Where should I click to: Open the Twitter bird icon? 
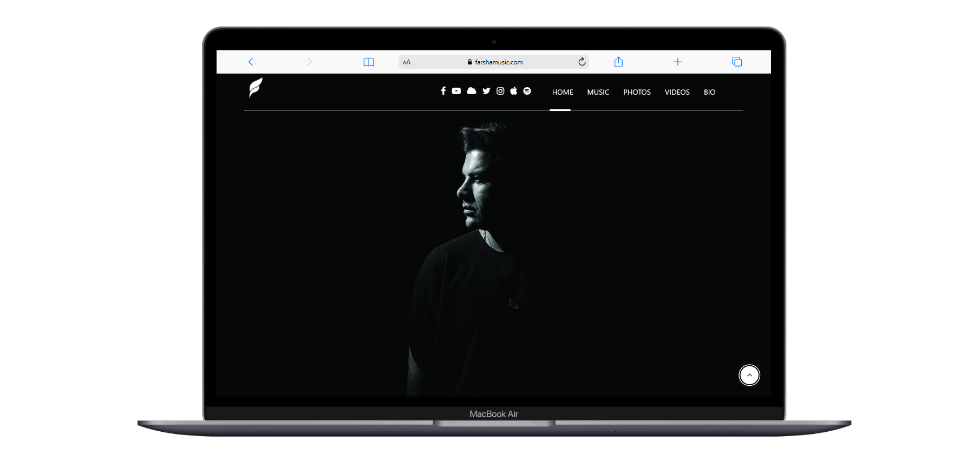pos(486,91)
